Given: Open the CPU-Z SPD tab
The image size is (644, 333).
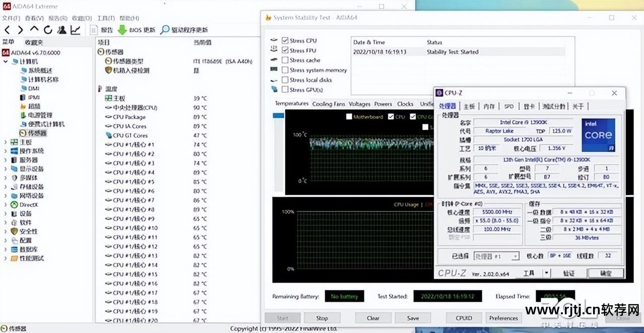Looking at the screenshot, I should pyautogui.click(x=509, y=106).
